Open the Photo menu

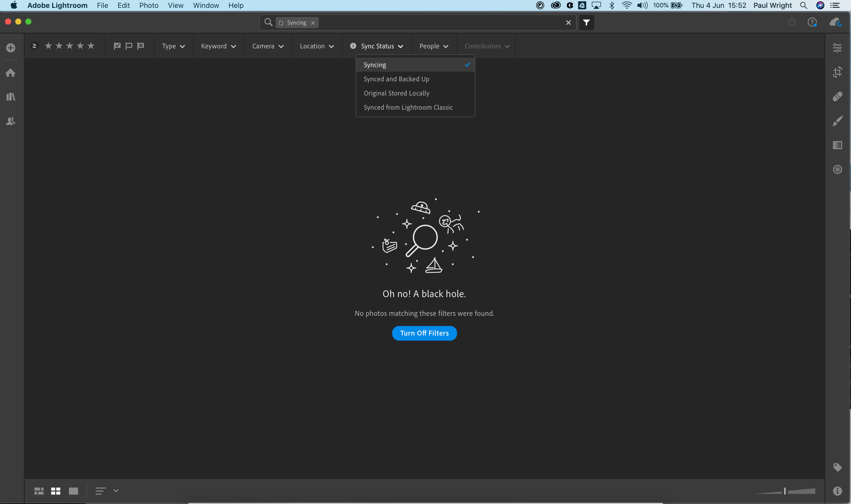point(148,5)
